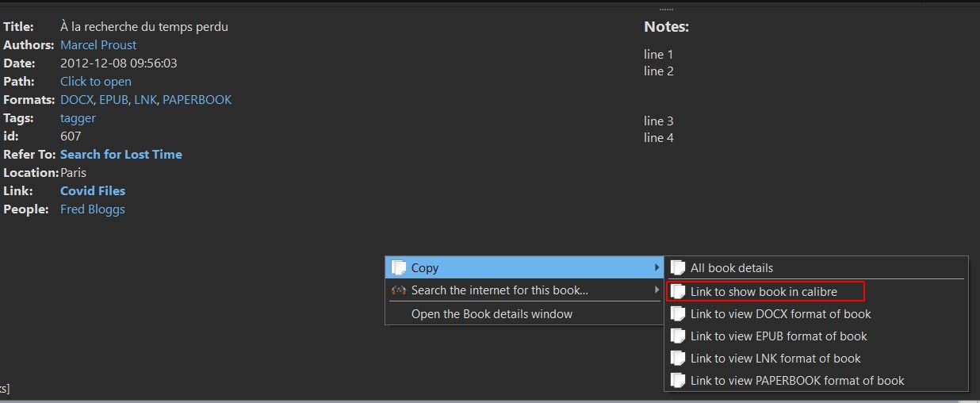Viewport: 980px width, 403px height.
Task: Open the Covid Files link
Action: click(x=93, y=191)
